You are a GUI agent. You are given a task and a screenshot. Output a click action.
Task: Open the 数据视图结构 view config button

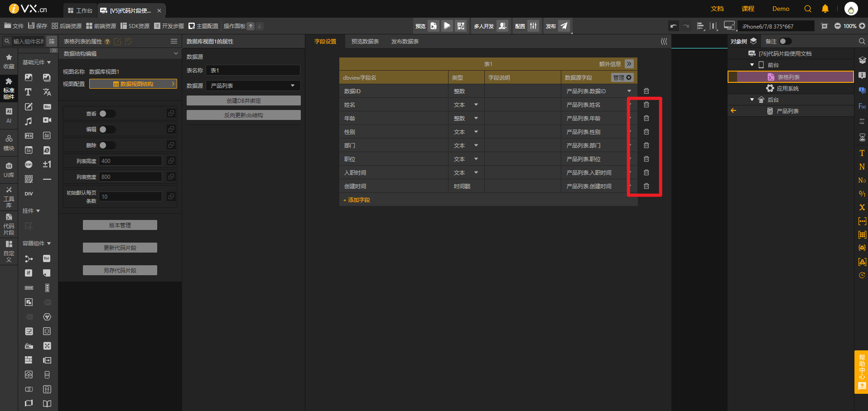[133, 84]
